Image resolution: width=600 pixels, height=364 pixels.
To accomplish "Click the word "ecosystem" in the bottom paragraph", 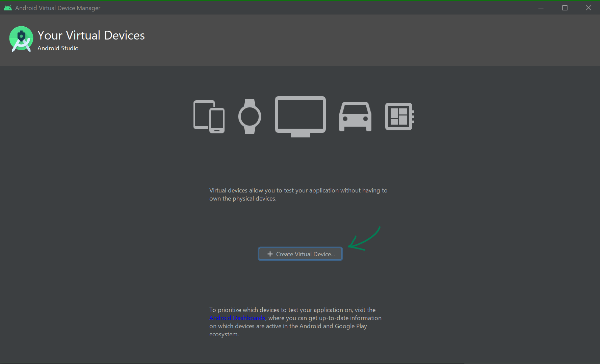I will point(224,334).
